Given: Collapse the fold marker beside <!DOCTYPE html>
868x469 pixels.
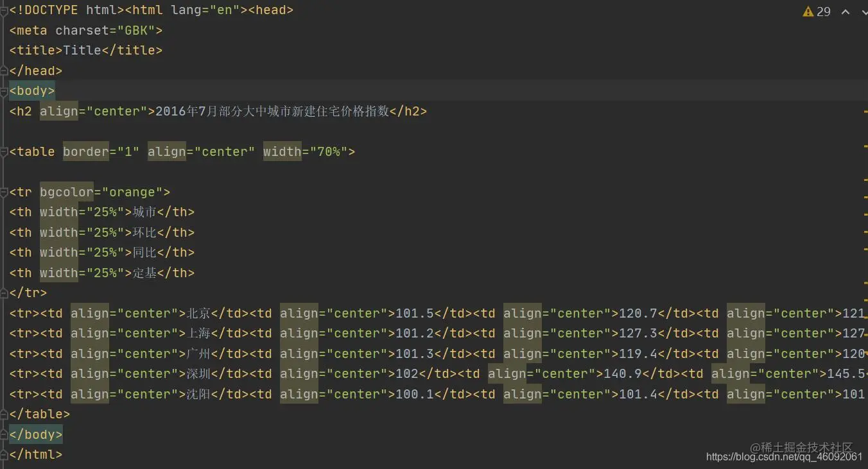Looking at the screenshot, I should tap(4, 10).
